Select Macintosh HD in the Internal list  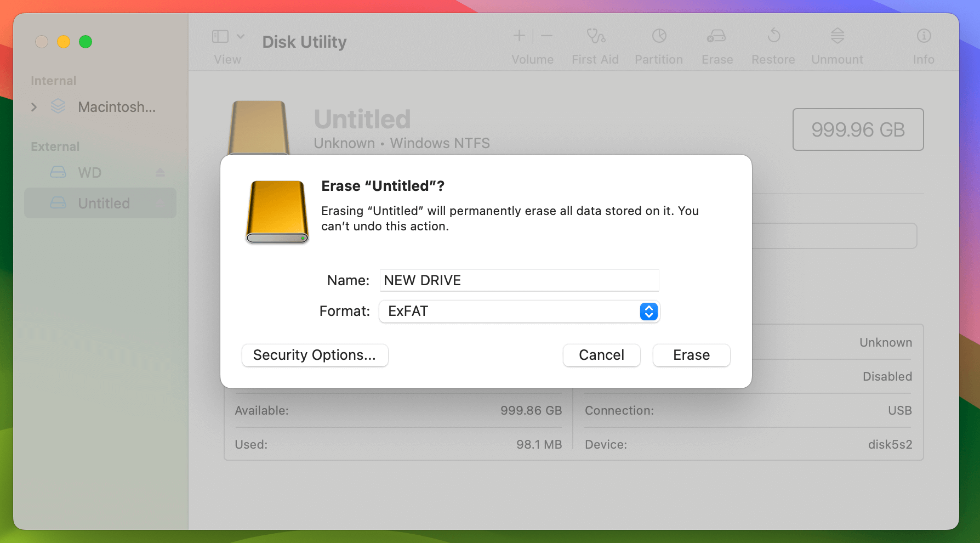[116, 107]
